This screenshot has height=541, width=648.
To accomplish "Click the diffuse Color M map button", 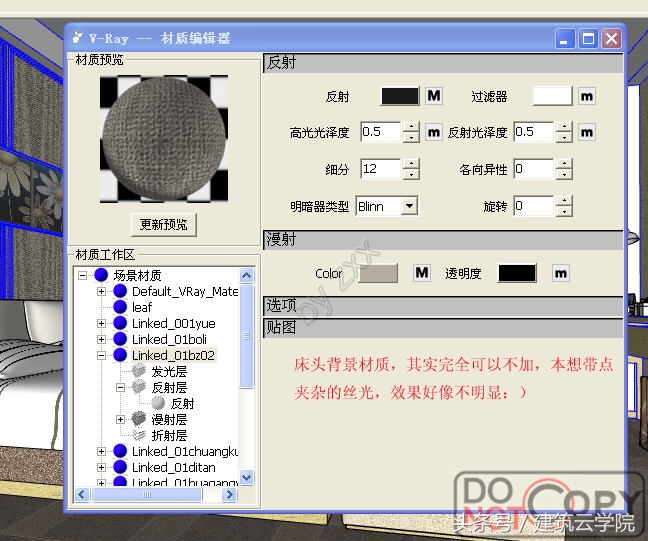I will click(422, 273).
